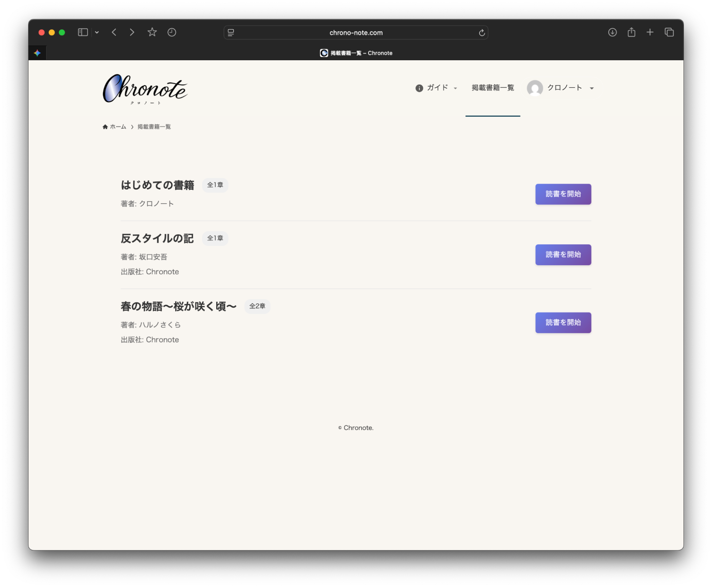The width and height of the screenshot is (712, 588).
Task: Show all tabs with the tab overview icon
Action: 669,32
